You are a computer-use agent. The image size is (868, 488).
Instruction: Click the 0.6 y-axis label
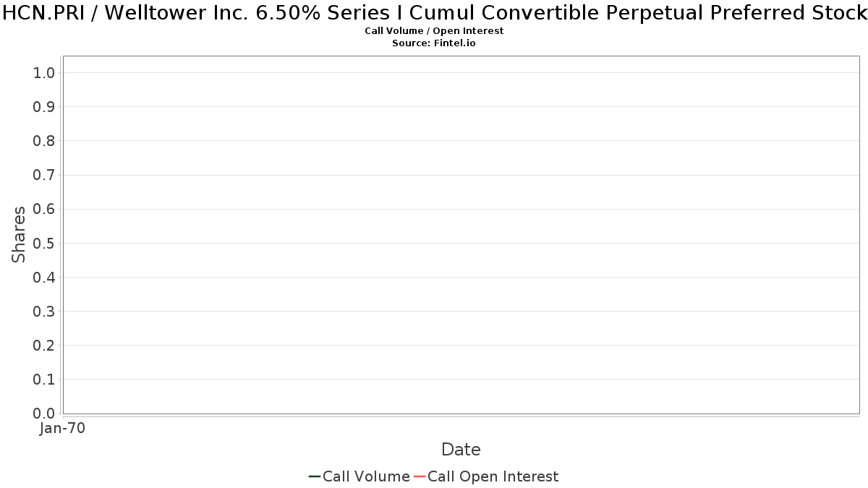coord(44,210)
